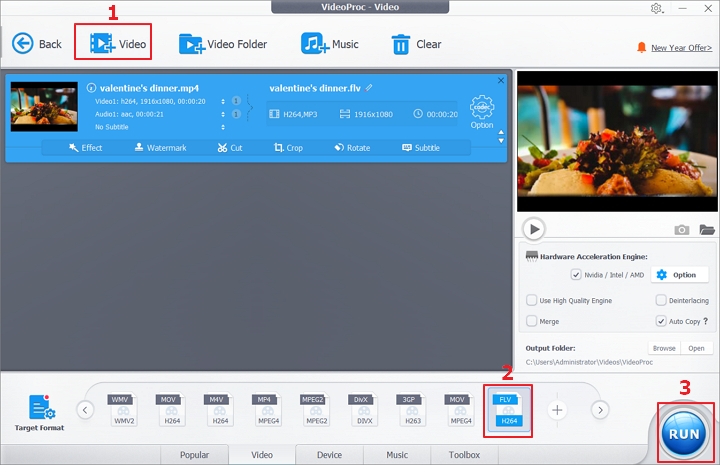Open the settings gear in title bar
This screenshot has height=465, width=720.
pos(656,8)
